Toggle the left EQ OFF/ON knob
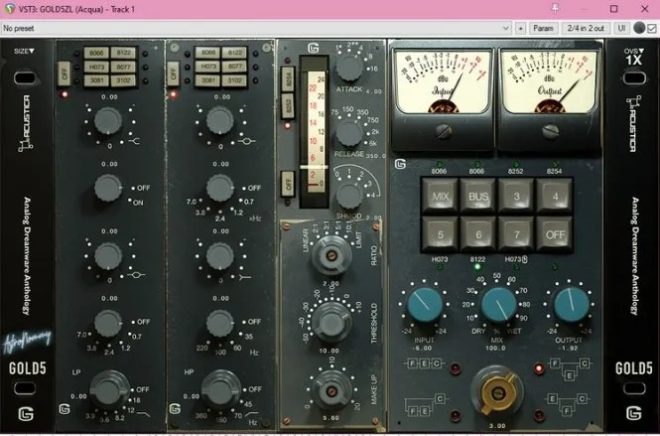 [x=108, y=188]
